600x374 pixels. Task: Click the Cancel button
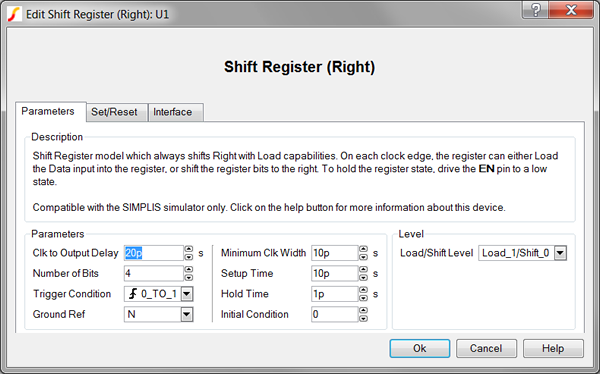(x=486, y=348)
